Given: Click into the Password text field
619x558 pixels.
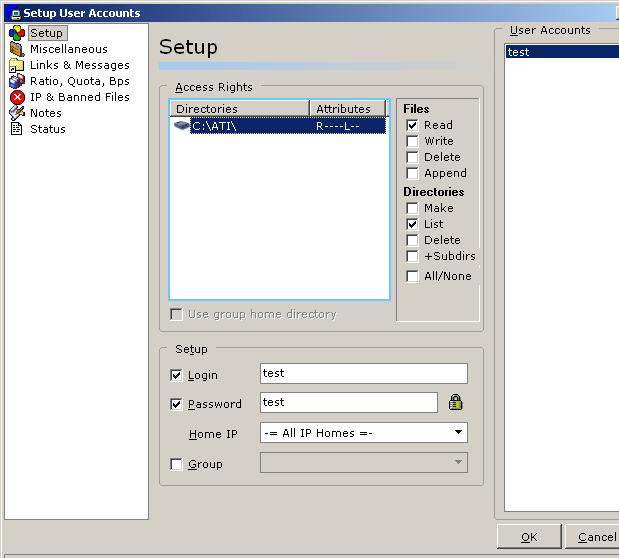Looking at the screenshot, I should click(349, 402).
